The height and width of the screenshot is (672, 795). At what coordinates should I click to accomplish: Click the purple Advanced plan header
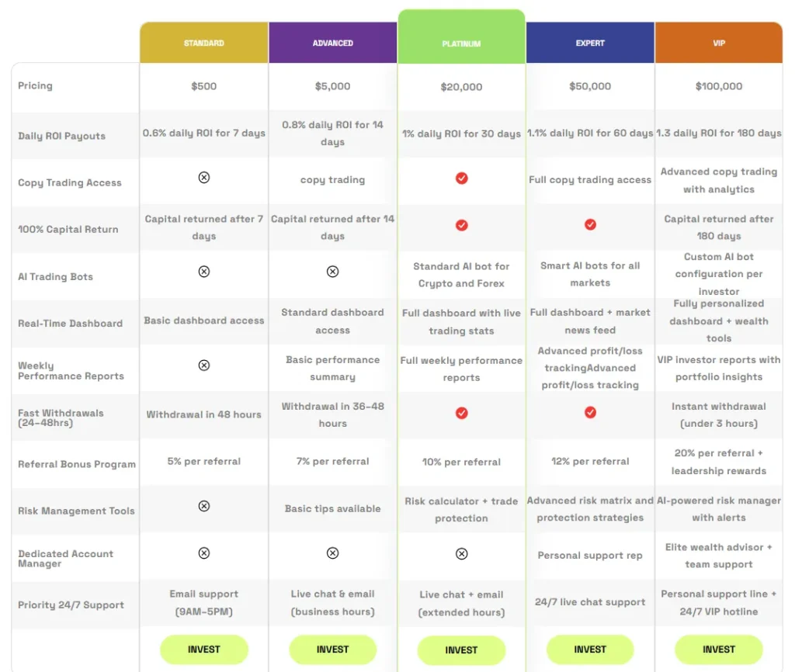pyautogui.click(x=332, y=43)
